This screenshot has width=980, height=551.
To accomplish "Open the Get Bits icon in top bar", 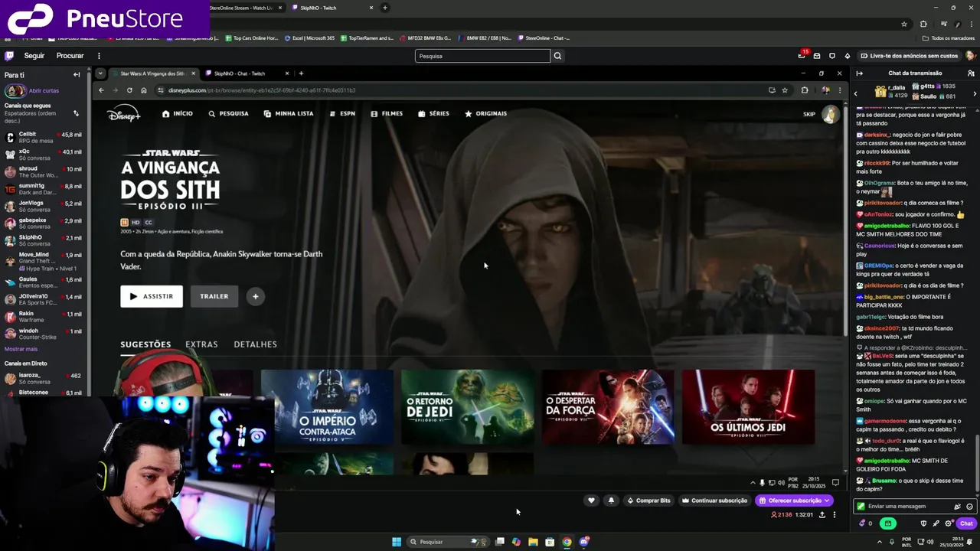I will 847,56.
